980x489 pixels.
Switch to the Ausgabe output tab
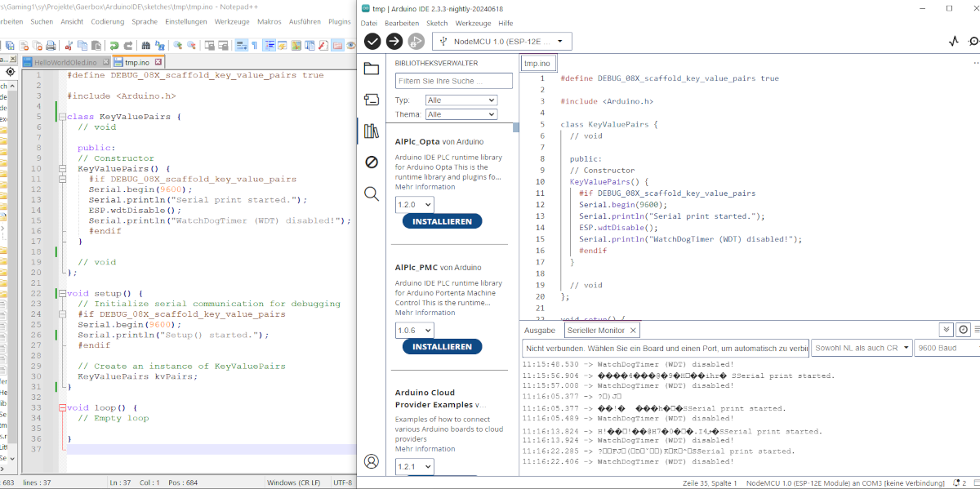[x=539, y=330]
